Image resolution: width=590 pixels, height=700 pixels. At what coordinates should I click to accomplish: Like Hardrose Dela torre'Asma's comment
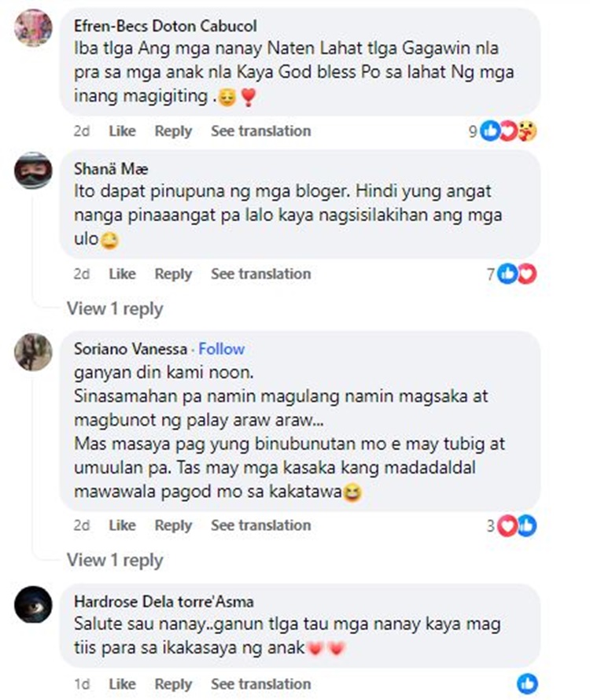pyautogui.click(x=123, y=684)
